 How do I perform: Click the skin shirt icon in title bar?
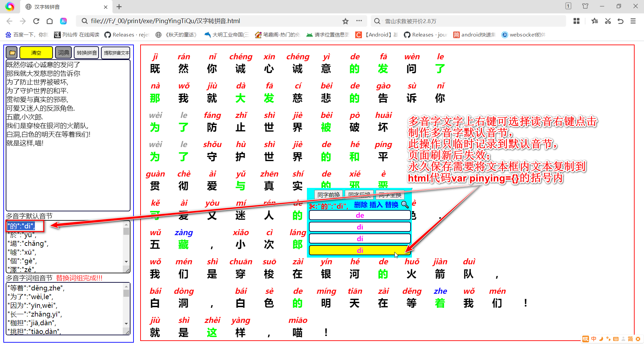pos(585,6)
